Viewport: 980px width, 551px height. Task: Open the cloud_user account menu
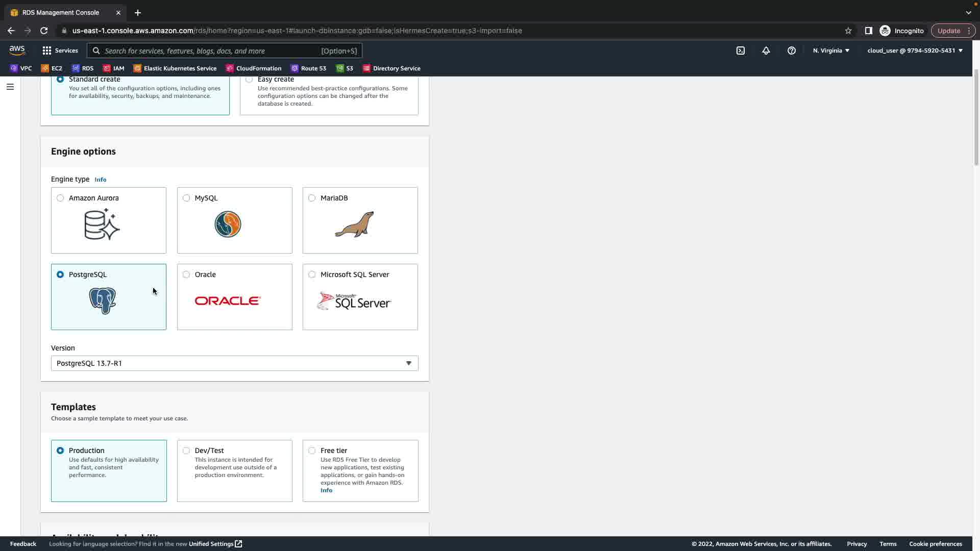coord(915,51)
